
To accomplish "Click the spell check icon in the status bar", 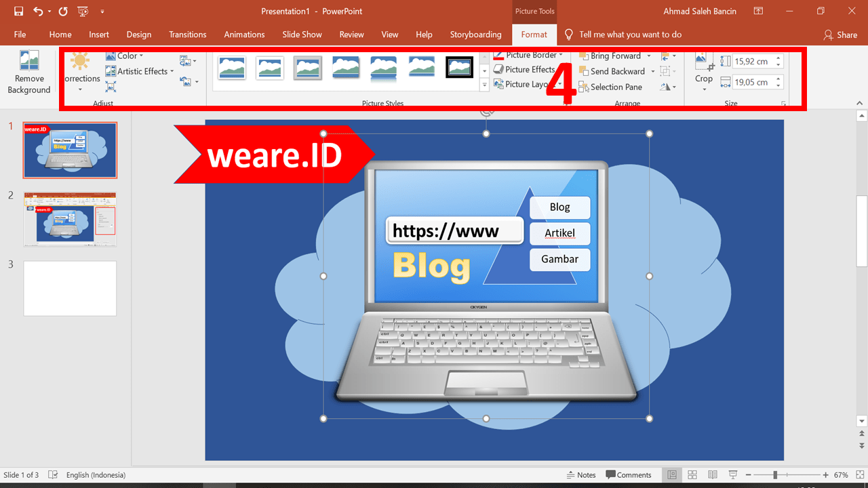I will click(x=54, y=475).
